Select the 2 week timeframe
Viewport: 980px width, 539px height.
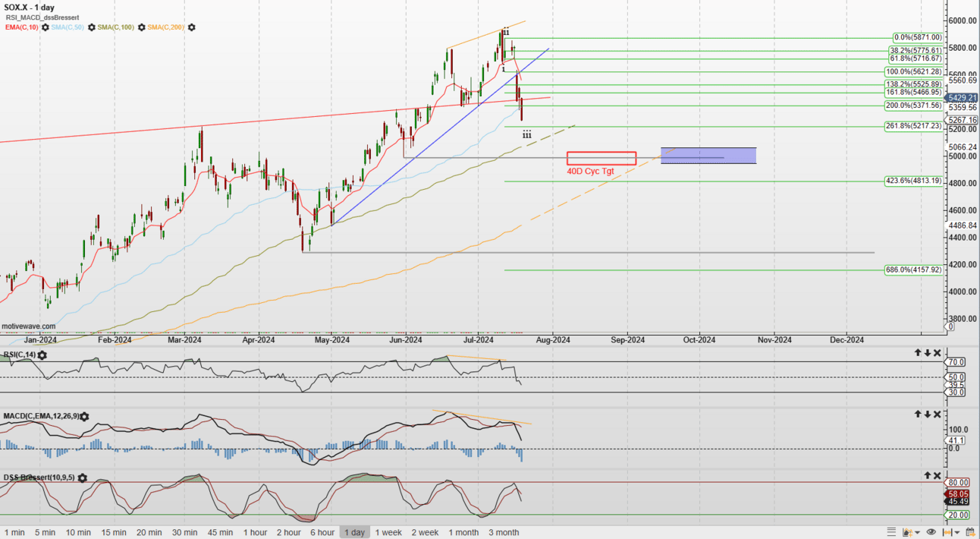(x=425, y=532)
